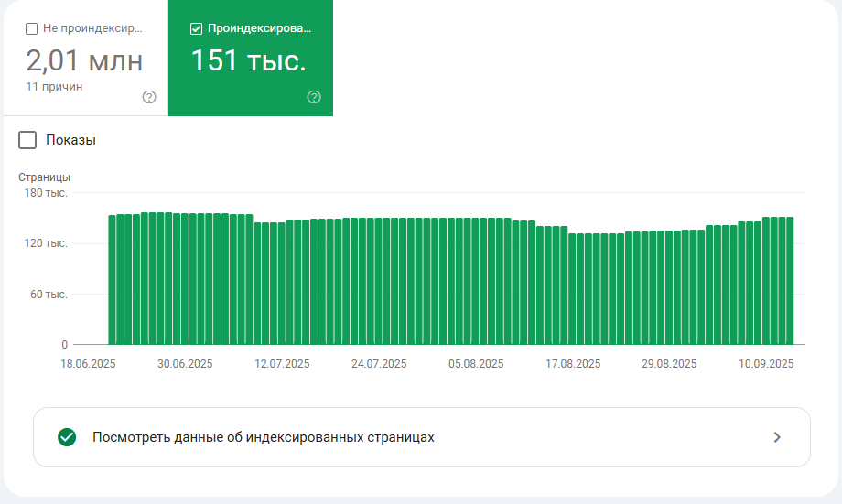
Task: Click date label '18.06.2025'
Action: (88, 364)
